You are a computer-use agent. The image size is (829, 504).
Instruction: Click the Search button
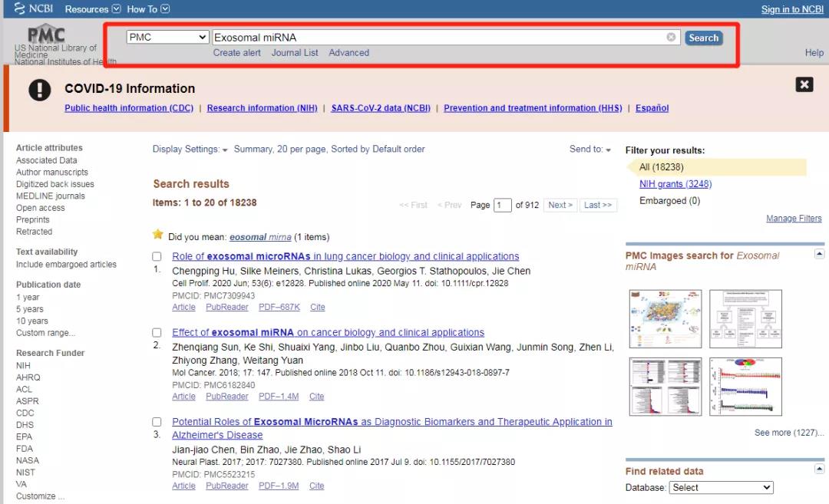pyautogui.click(x=702, y=37)
